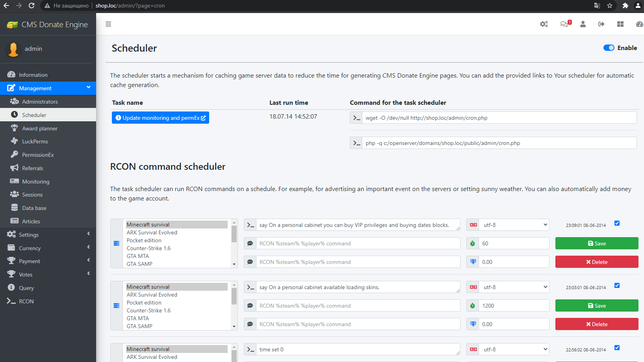Click the hamburger menu icon
Viewport: 644px width, 362px height.
[x=108, y=24]
